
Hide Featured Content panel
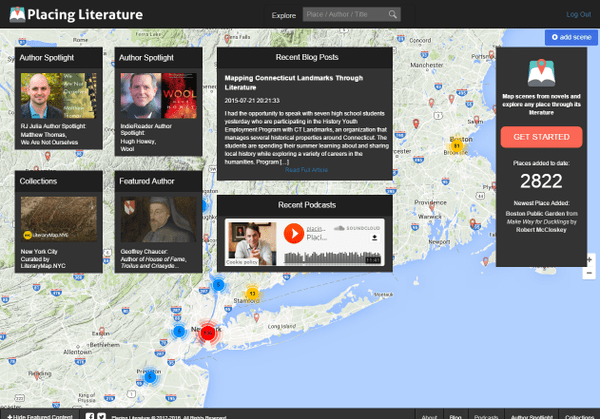40,415
